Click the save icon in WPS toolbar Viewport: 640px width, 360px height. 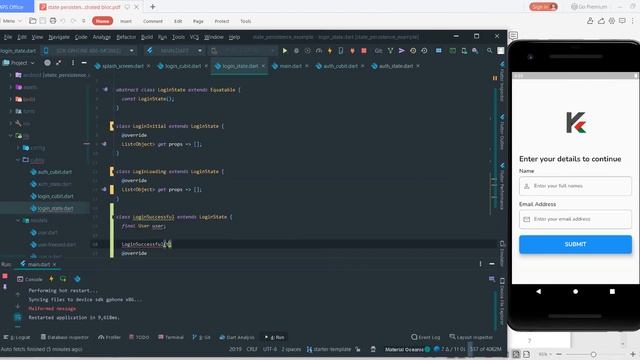click(42, 21)
